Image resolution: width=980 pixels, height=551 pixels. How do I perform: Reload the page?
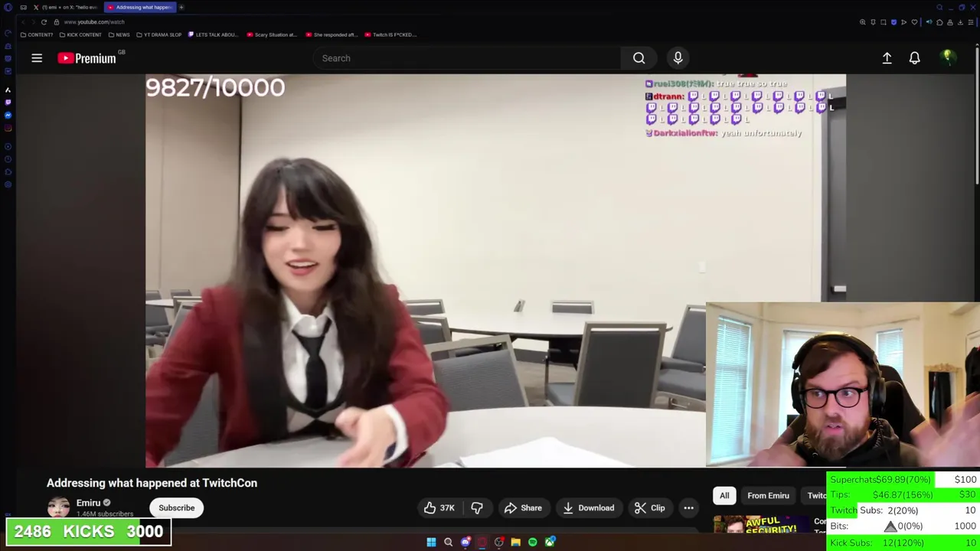(x=44, y=22)
